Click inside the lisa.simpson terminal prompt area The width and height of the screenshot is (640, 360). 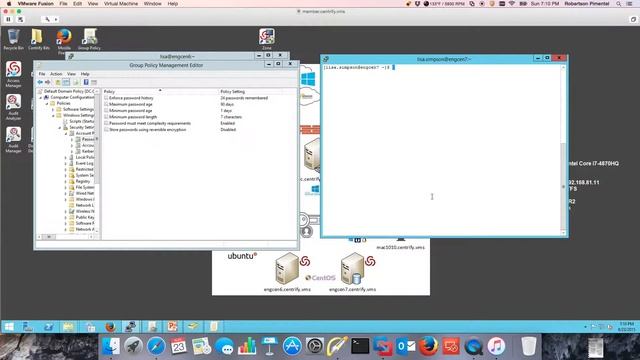coord(441,150)
